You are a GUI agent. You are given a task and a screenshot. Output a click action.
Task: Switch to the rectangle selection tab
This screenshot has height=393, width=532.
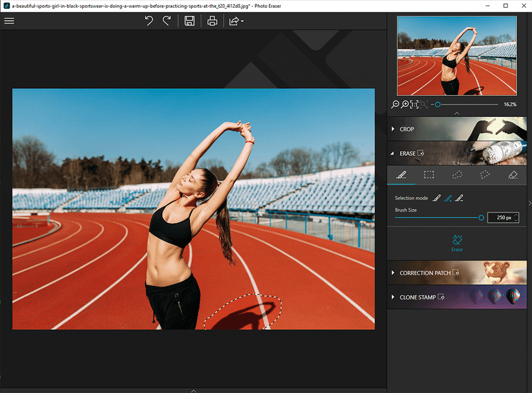tap(429, 175)
